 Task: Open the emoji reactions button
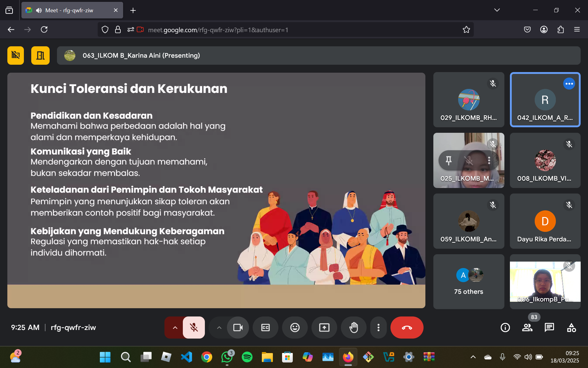coord(295,328)
